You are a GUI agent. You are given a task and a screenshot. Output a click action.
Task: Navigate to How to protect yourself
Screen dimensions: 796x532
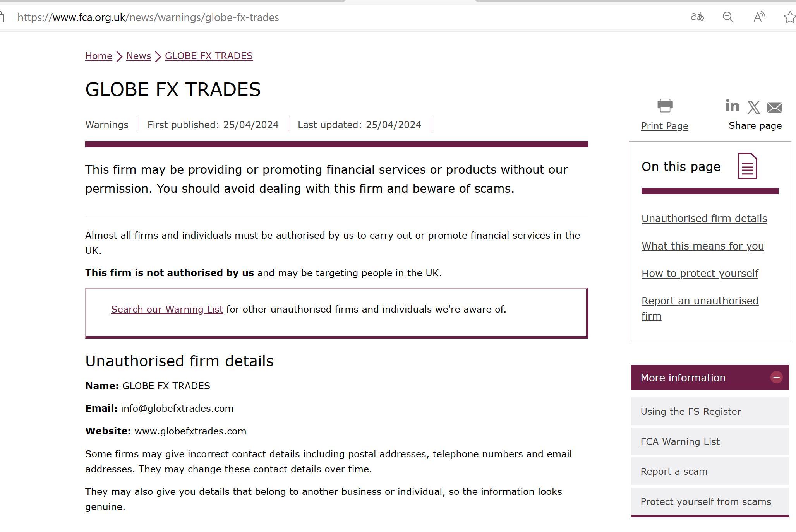coord(700,274)
